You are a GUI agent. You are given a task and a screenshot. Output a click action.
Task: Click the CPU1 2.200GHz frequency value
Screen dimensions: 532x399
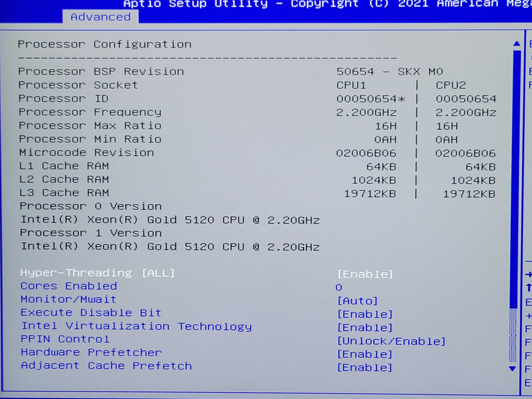367,112
